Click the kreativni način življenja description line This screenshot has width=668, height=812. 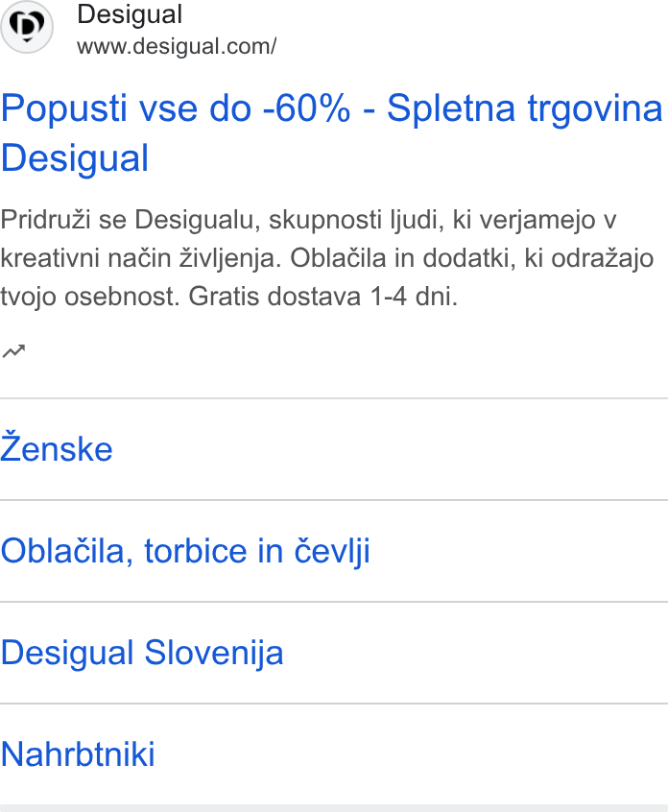[141, 258]
